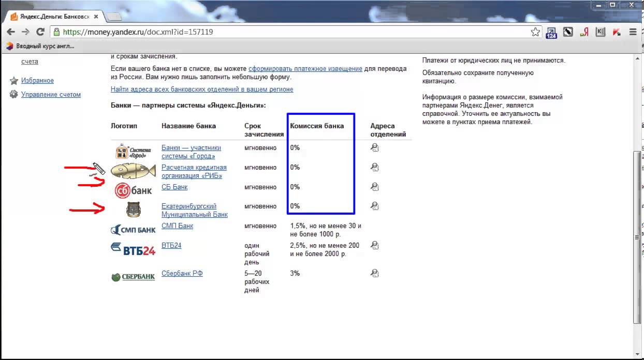
Task: Reload the page with the refresh icon
Action: [x=40, y=32]
